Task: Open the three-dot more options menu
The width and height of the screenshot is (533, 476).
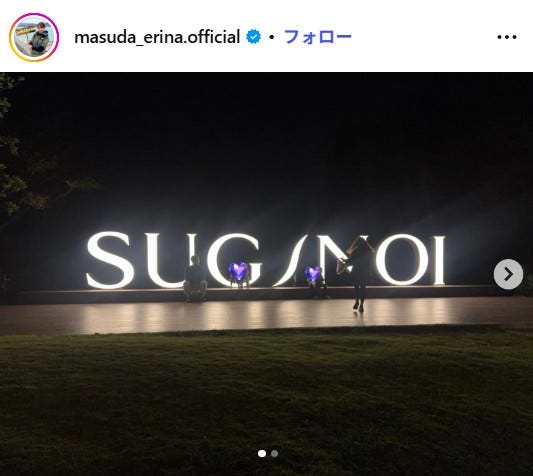Action: [507, 37]
